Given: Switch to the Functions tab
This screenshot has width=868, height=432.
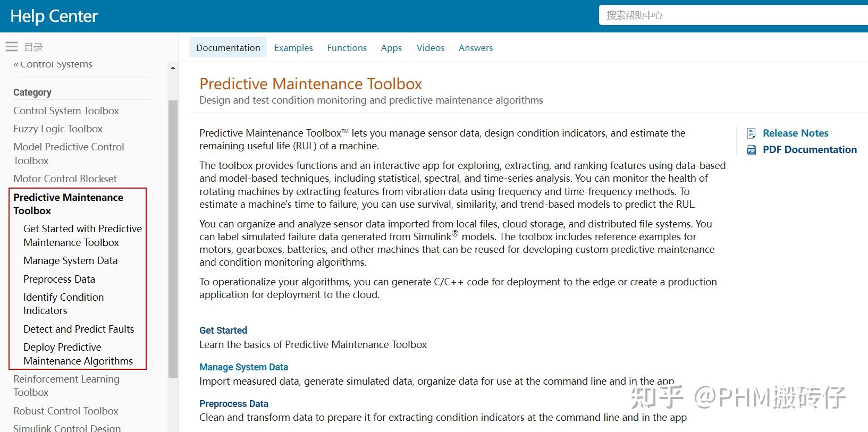Looking at the screenshot, I should pos(347,48).
